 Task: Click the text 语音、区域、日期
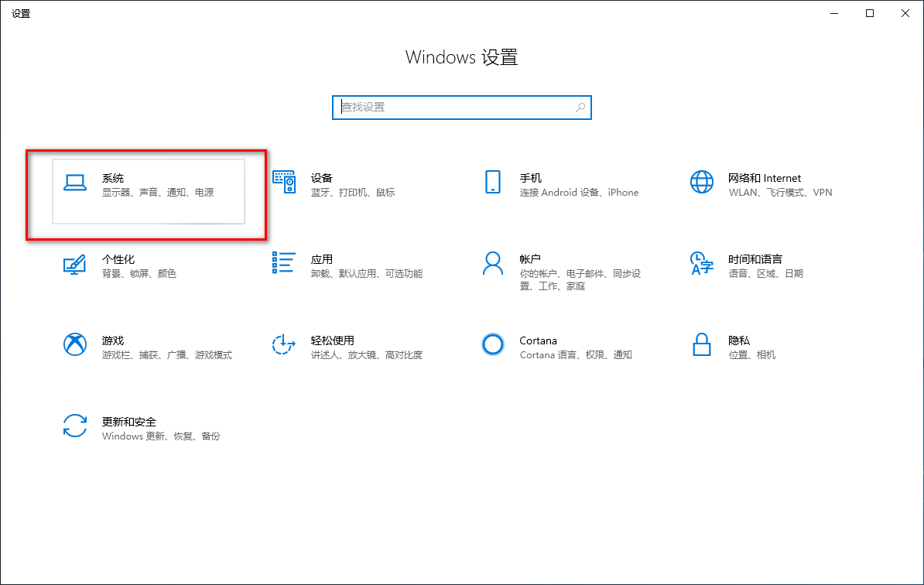(x=765, y=273)
